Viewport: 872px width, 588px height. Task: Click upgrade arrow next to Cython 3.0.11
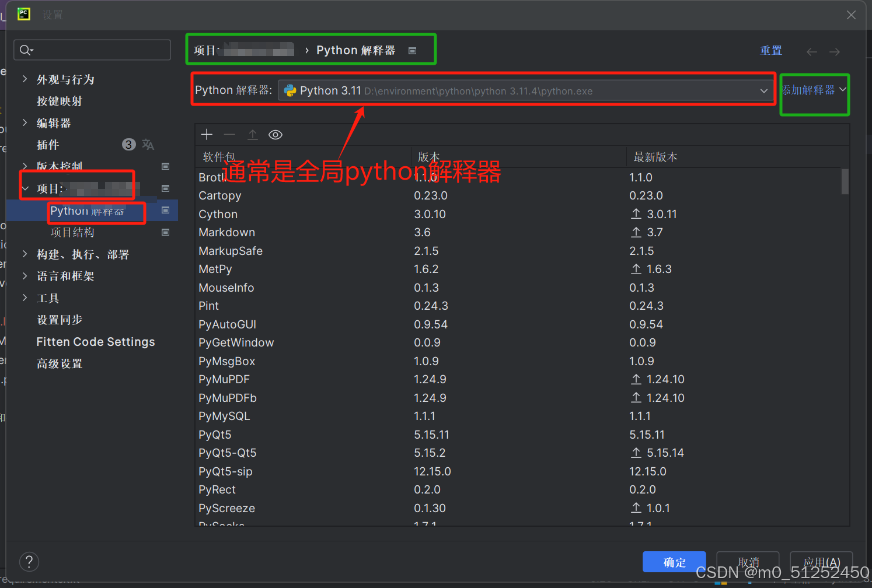point(636,214)
